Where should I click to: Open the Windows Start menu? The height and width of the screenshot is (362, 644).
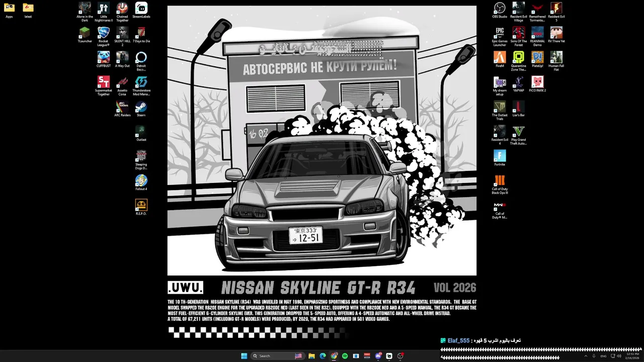[x=244, y=356]
